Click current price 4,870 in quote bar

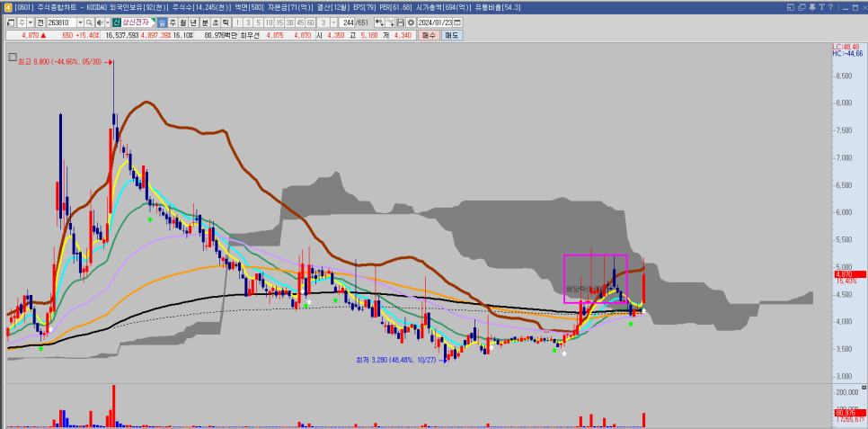(x=30, y=35)
